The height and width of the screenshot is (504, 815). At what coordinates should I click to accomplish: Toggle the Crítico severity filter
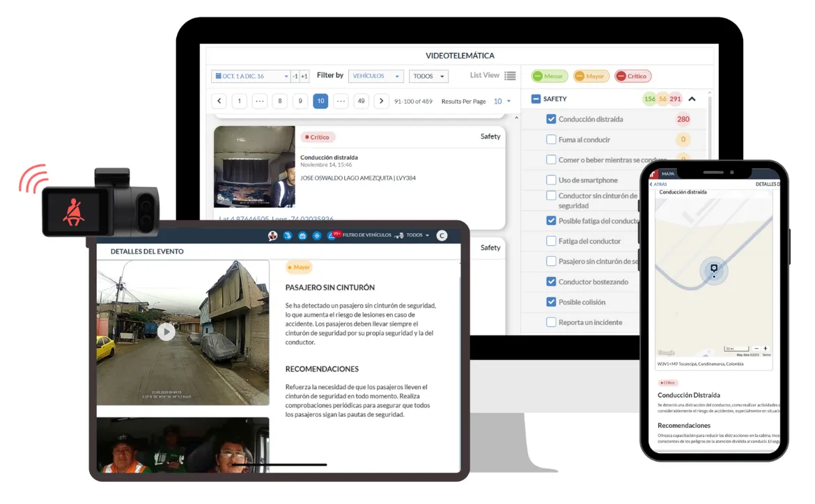(x=632, y=76)
